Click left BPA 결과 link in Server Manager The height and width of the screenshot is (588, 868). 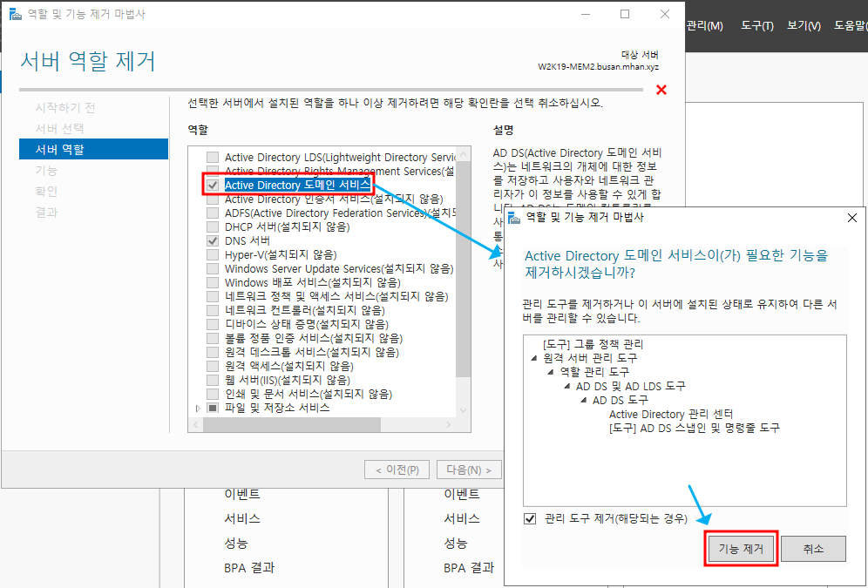tap(249, 568)
